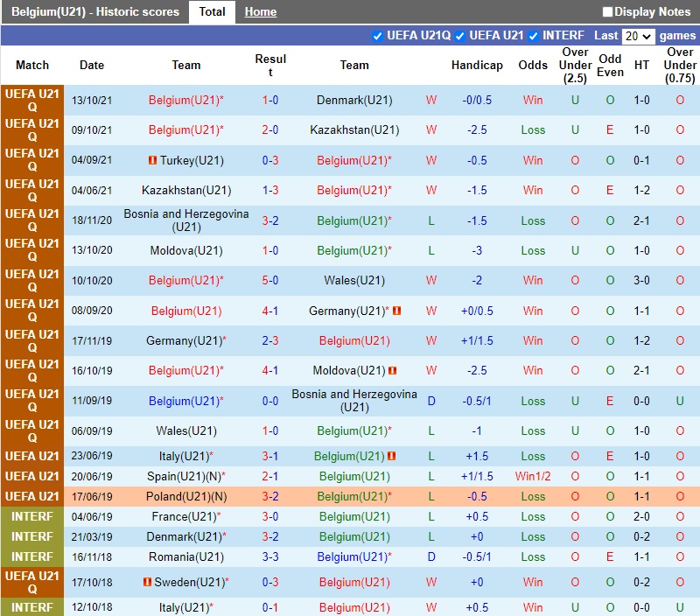Click the 5-0 result against Wales(U21)
This screenshot has height=616, width=700.
(x=270, y=281)
